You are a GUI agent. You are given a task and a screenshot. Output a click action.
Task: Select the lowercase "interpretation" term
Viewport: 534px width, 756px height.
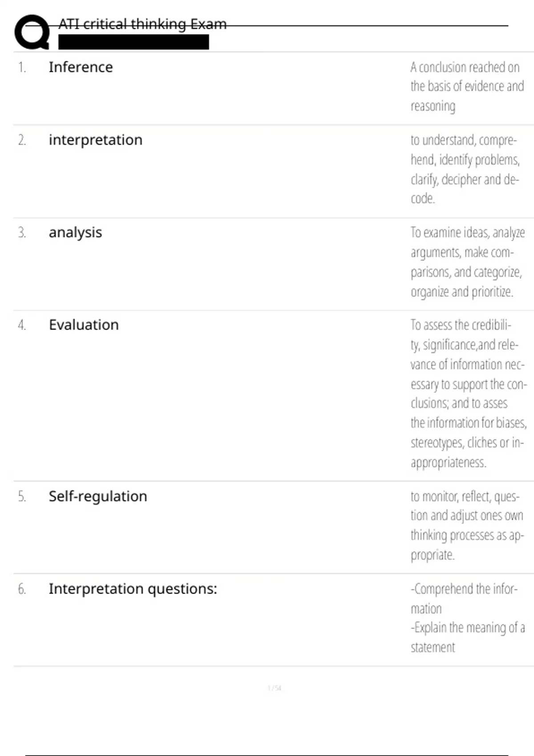(x=95, y=140)
